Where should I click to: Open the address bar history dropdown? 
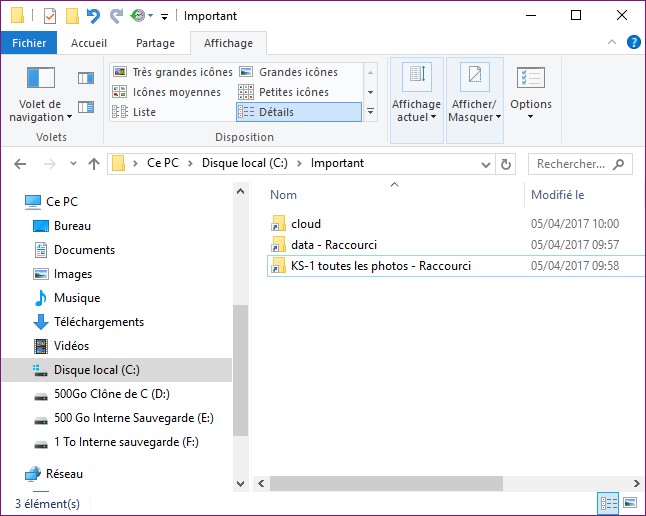484,164
